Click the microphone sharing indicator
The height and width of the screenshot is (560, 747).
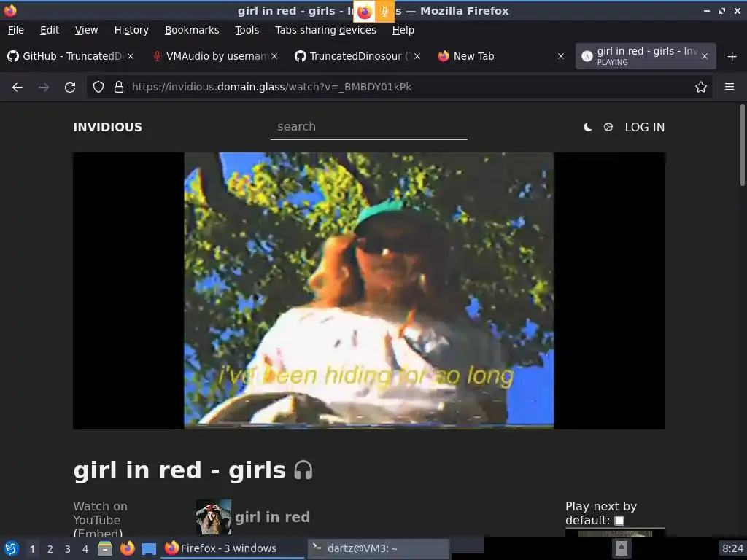coord(384,12)
